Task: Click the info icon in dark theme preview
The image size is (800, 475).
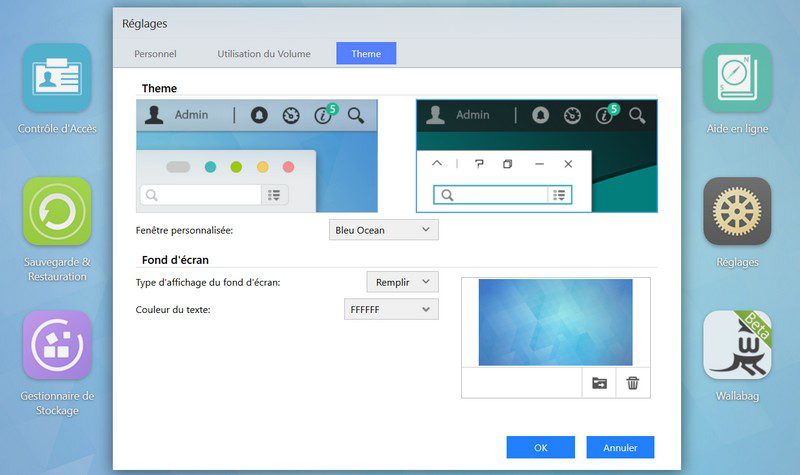Action: [606, 115]
